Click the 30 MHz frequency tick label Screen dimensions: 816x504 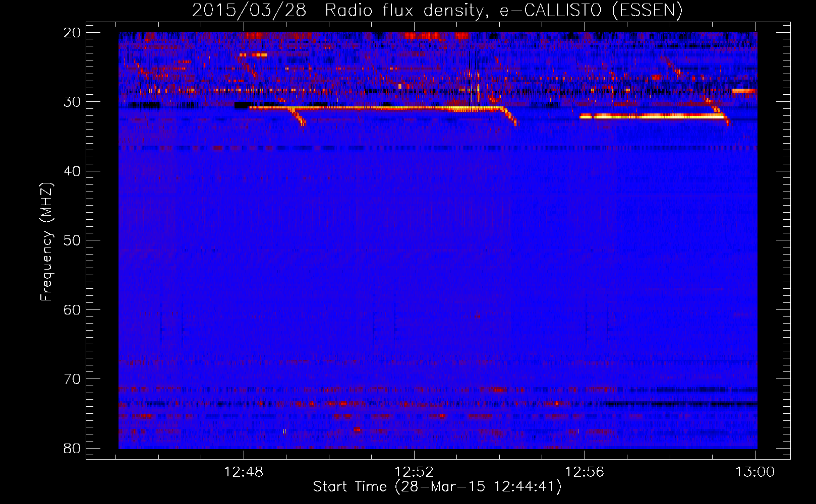point(72,102)
